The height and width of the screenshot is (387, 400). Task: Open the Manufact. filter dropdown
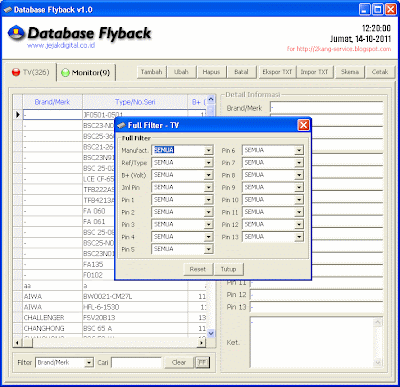(x=208, y=150)
